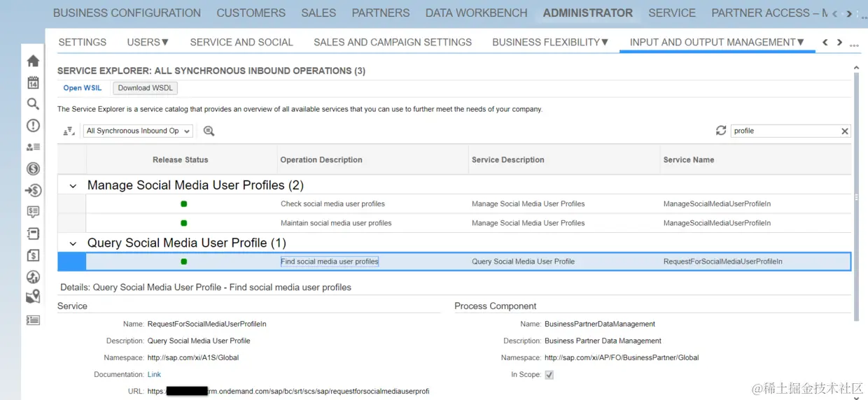Switch to the Service and Social tab
The width and height of the screenshot is (868, 400).
coord(241,42)
